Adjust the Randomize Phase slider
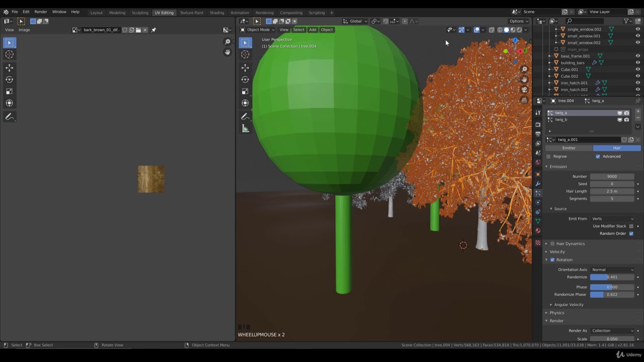This screenshot has width=644, height=362. coord(612,295)
